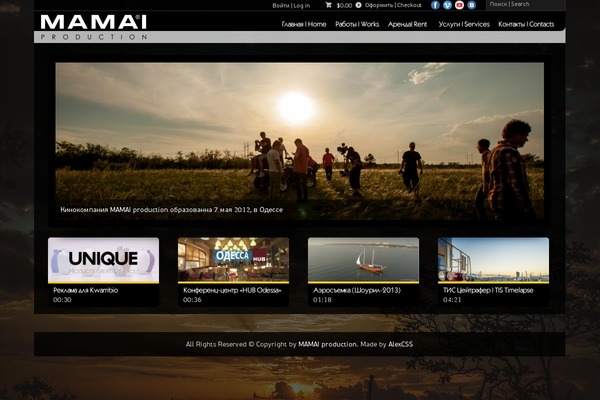This screenshot has width=600, height=400.
Task: Open the TIS Timelapse video thumbnail
Action: coord(493,260)
